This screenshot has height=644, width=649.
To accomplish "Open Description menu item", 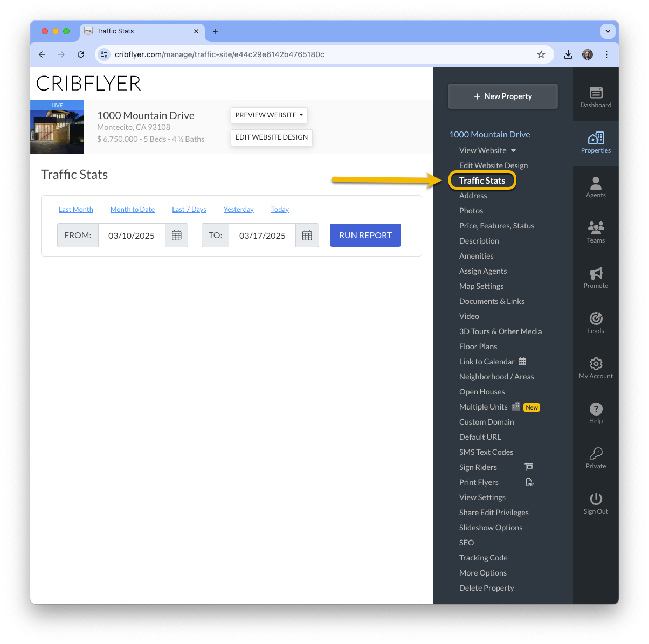I will (x=479, y=241).
